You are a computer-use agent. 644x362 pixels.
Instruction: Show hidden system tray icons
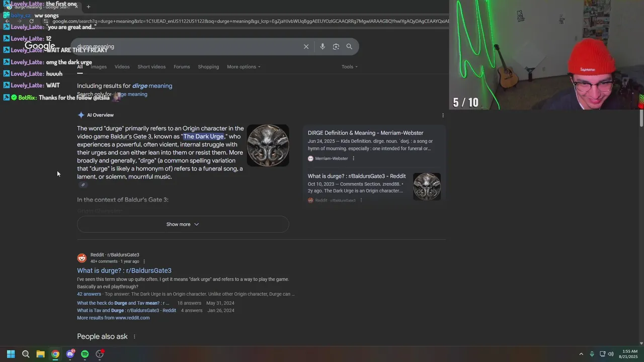click(x=581, y=354)
